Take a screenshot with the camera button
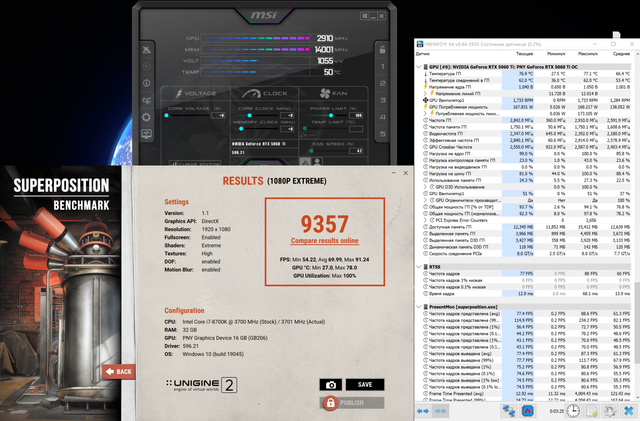 pyautogui.click(x=331, y=385)
